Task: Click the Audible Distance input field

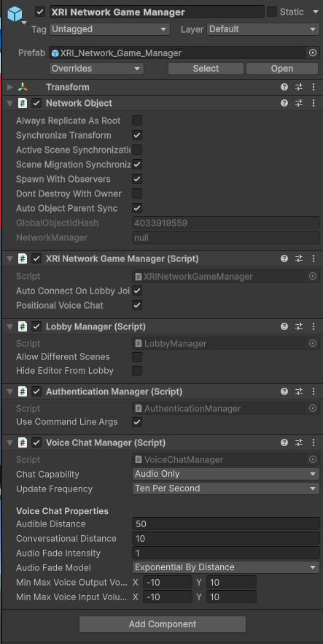Action: point(226,524)
